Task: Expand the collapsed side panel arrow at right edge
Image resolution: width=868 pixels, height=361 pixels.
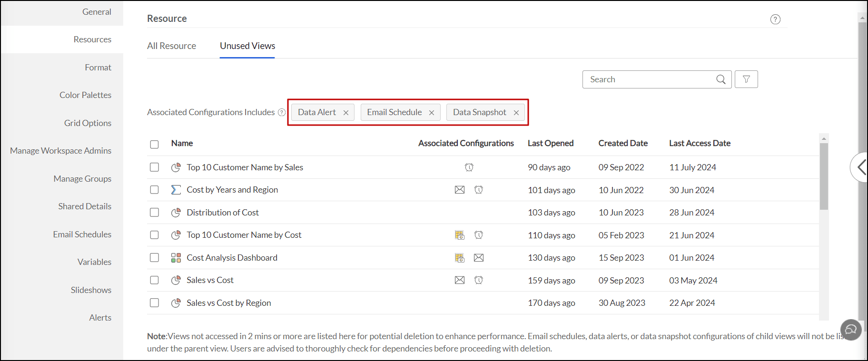Action: (x=861, y=167)
